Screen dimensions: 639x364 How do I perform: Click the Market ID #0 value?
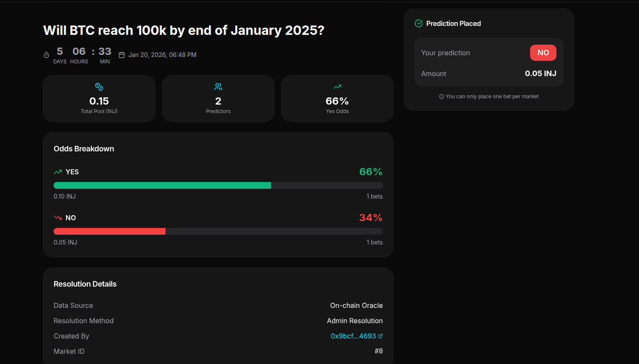tap(379, 351)
